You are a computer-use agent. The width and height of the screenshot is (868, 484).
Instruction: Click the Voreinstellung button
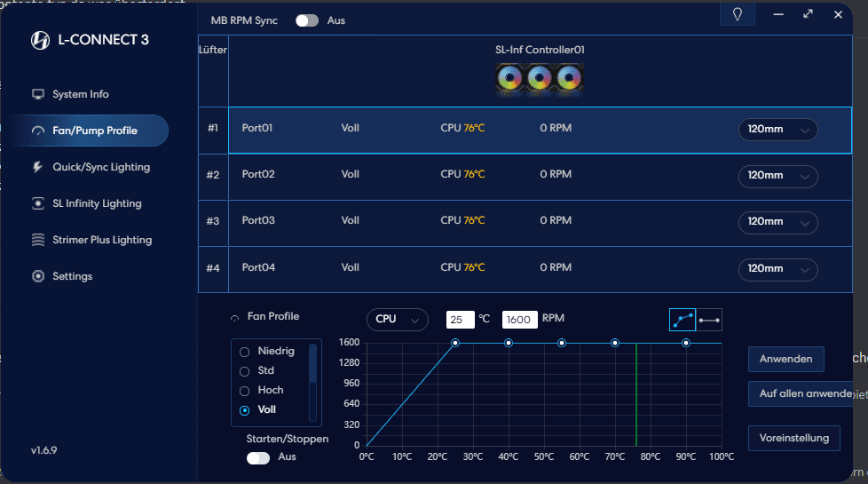(793, 438)
